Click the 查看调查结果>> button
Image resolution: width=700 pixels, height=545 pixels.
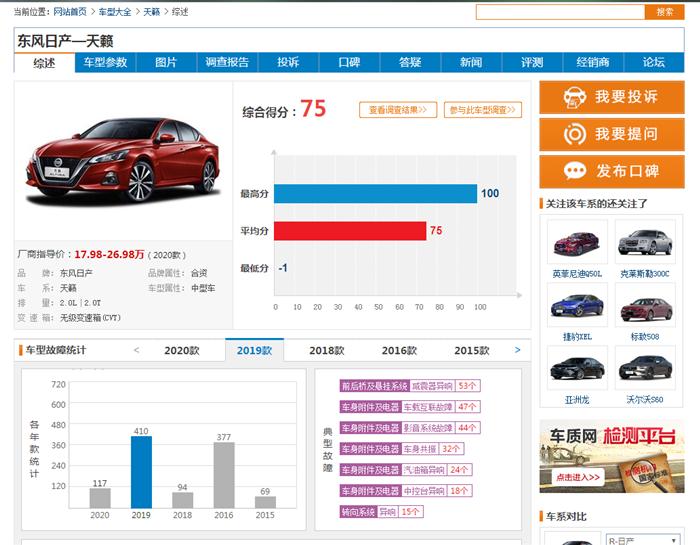point(398,110)
